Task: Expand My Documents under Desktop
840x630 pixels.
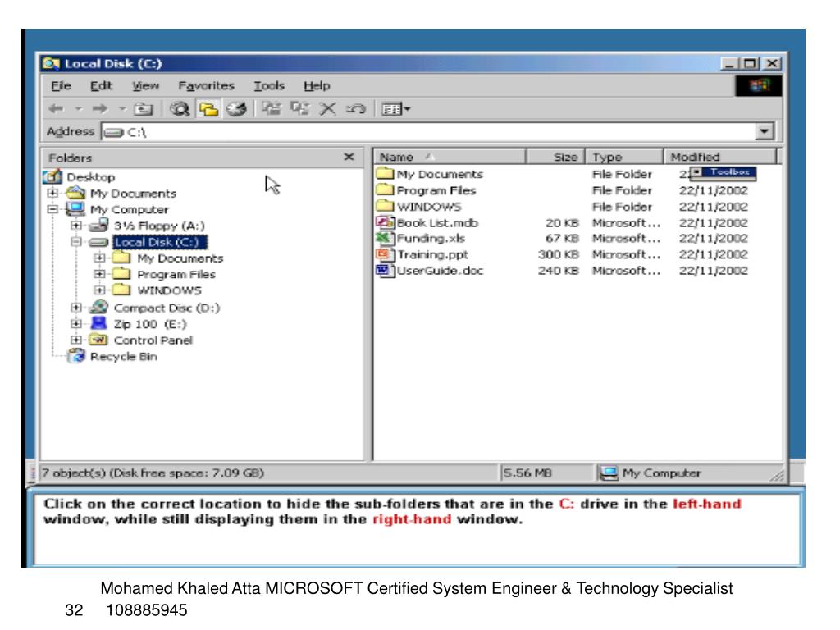Action: tap(52, 193)
